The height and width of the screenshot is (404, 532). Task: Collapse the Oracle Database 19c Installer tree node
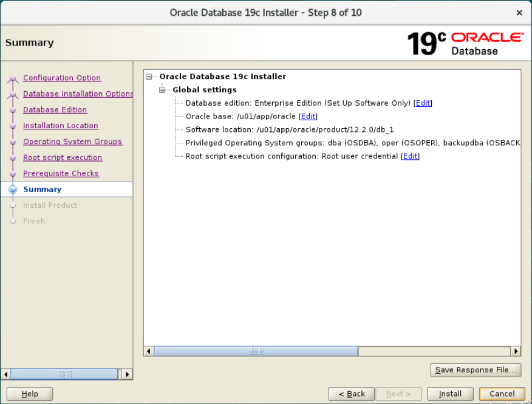(x=149, y=77)
